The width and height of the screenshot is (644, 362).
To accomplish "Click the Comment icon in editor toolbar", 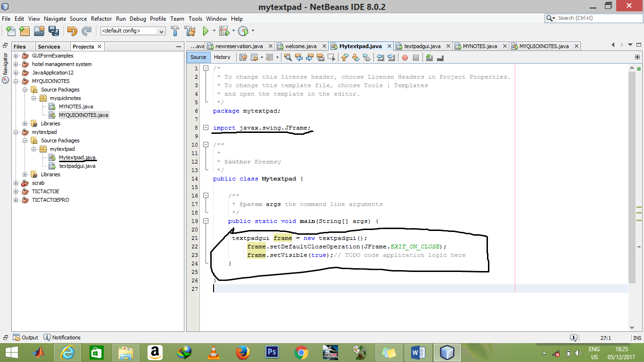I will coord(429,58).
